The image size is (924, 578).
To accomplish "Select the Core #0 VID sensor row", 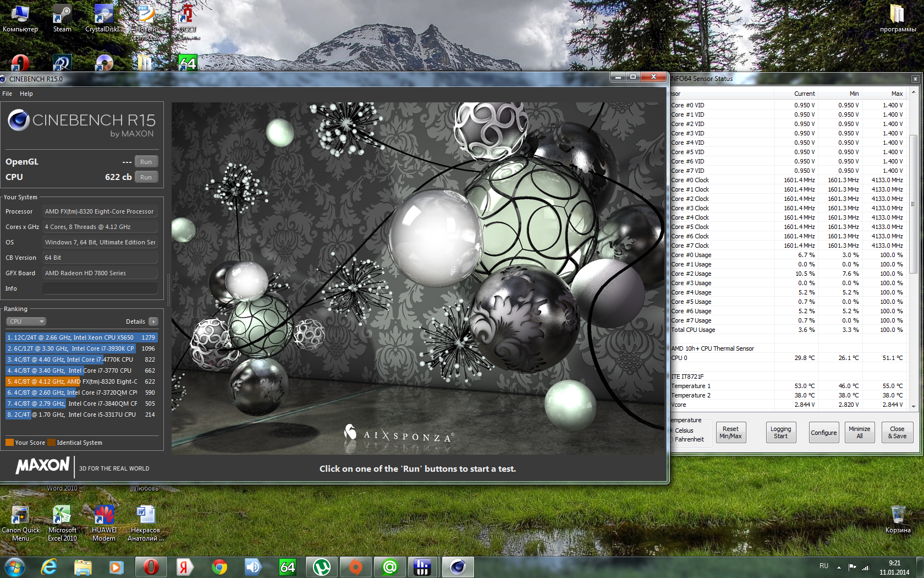I will pos(788,105).
